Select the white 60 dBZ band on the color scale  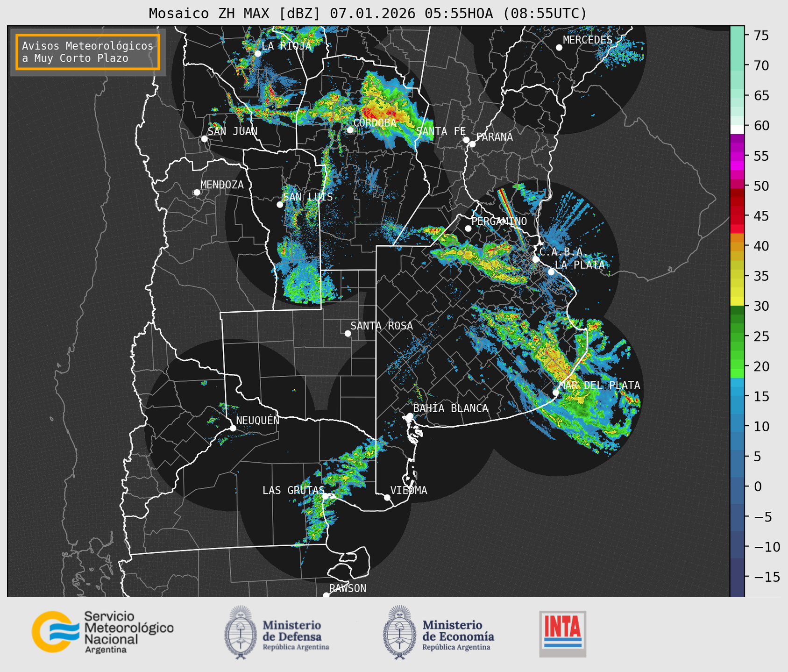[x=737, y=129]
